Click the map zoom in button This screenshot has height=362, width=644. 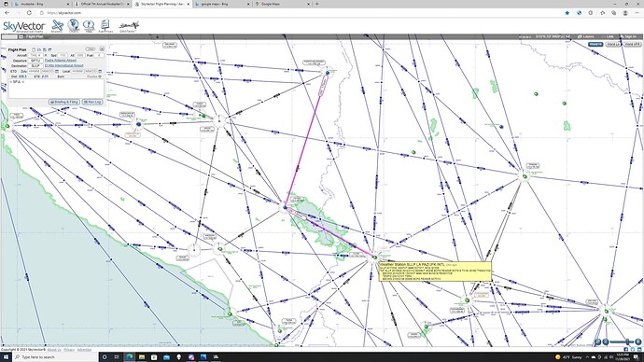(x=638, y=341)
